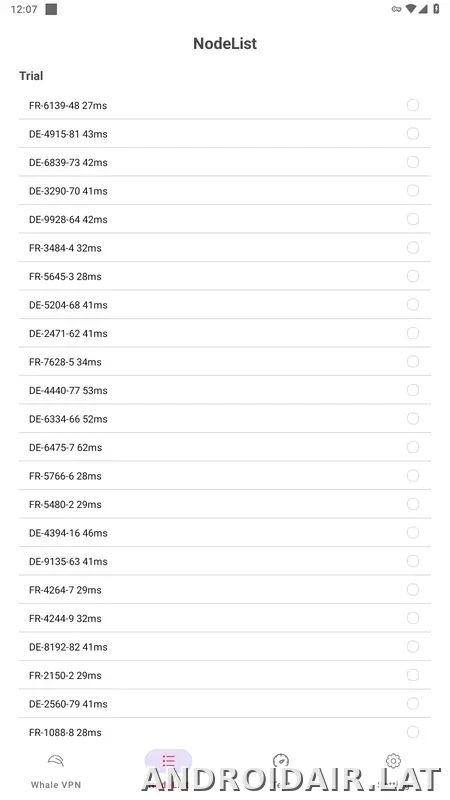Tap the NodeList page title
Image resolution: width=450 pixels, height=800 pixels.
click(x=225, y=43)
